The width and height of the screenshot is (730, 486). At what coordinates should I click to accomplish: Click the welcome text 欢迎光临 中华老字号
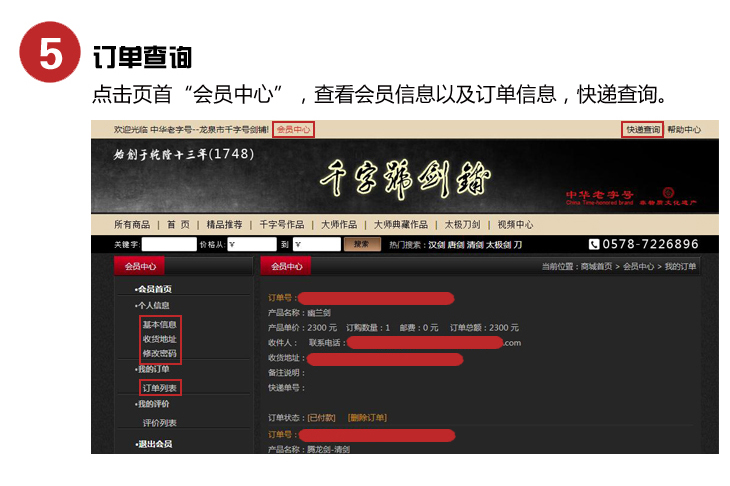(x=191, y=129)
